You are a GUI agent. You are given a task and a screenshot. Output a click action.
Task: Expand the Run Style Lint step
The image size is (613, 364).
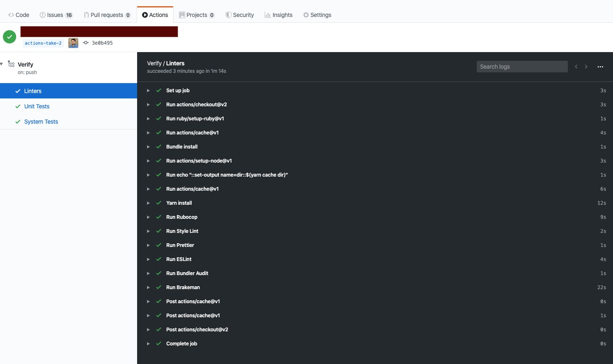148,231
